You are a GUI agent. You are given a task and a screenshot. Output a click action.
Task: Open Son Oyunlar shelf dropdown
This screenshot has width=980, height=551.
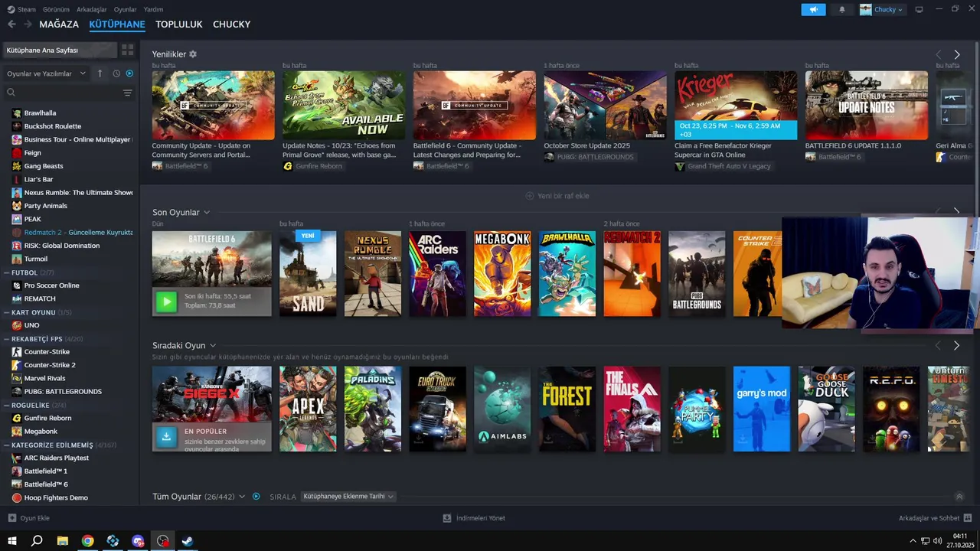coord(207,212)
